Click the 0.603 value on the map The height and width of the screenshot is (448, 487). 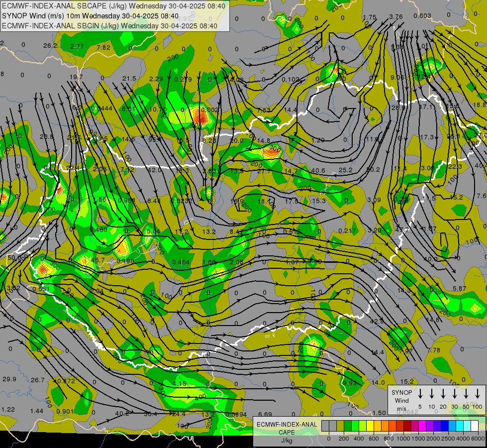(x=422, y=15)
